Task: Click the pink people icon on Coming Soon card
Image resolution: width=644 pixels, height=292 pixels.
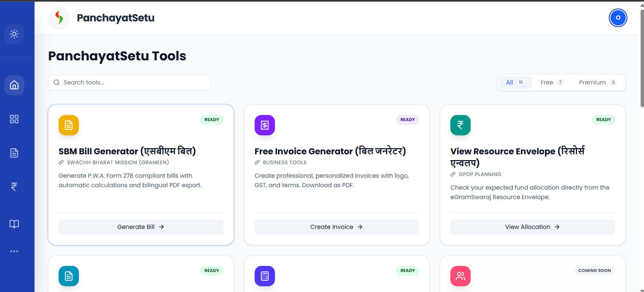Action: (460, 276)
